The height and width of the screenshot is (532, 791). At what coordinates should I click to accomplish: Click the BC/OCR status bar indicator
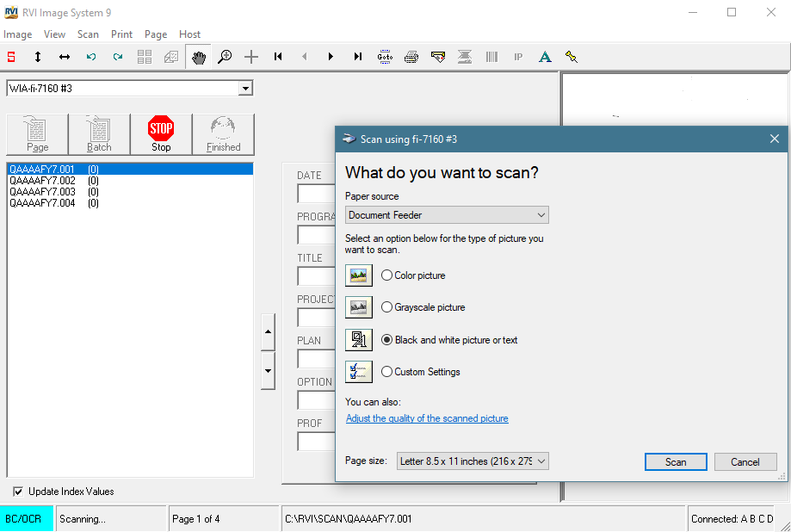coord(26,519)
